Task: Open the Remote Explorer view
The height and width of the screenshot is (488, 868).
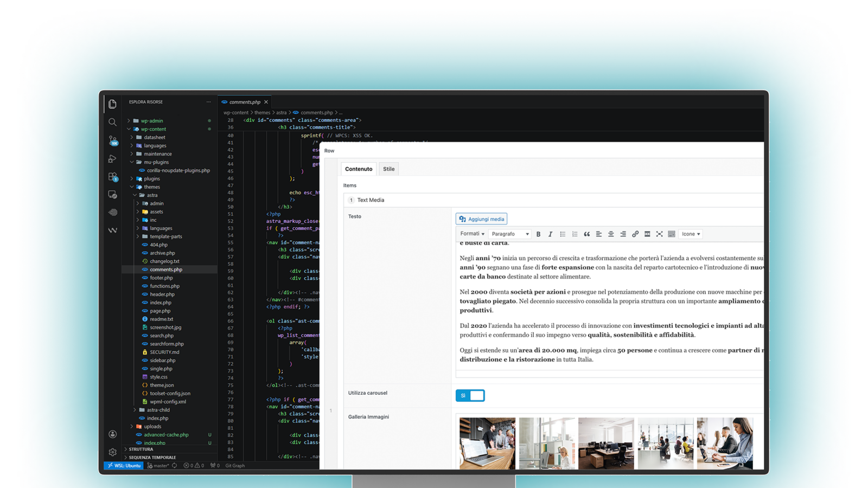Action: [113, 194]
